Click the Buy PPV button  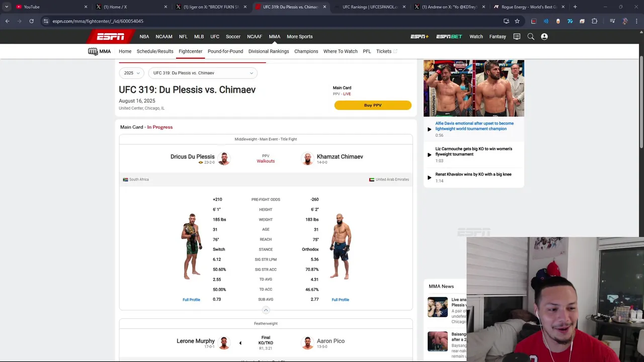pos(373,105)
